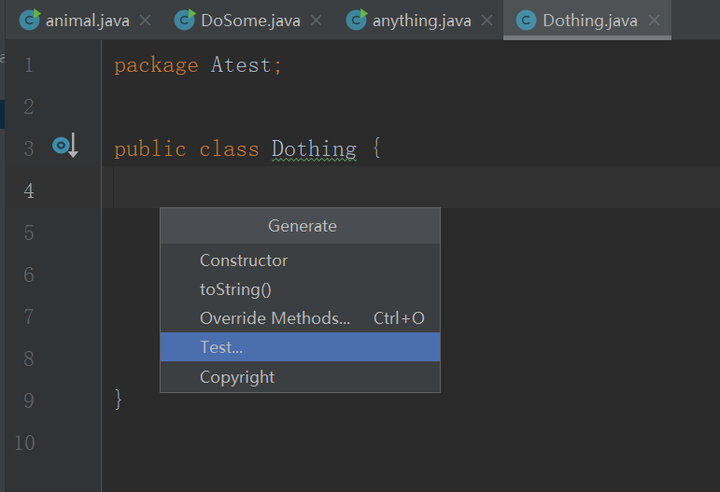
Task: Switch to the animal.java tab
Action: [x=87, y=20]
